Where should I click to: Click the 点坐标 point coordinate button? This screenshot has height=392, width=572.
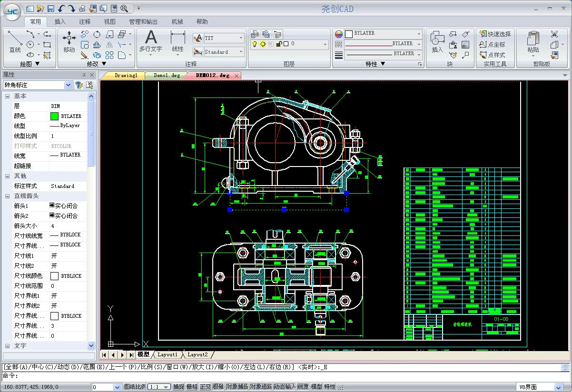tap(493, 44)
